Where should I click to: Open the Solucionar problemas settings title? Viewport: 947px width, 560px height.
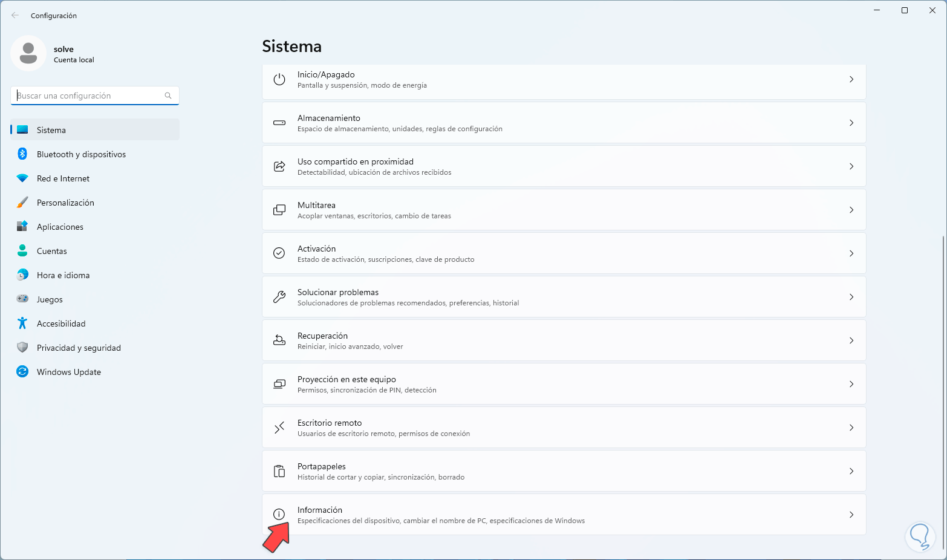pyautogui.click(x=338, y=292)
